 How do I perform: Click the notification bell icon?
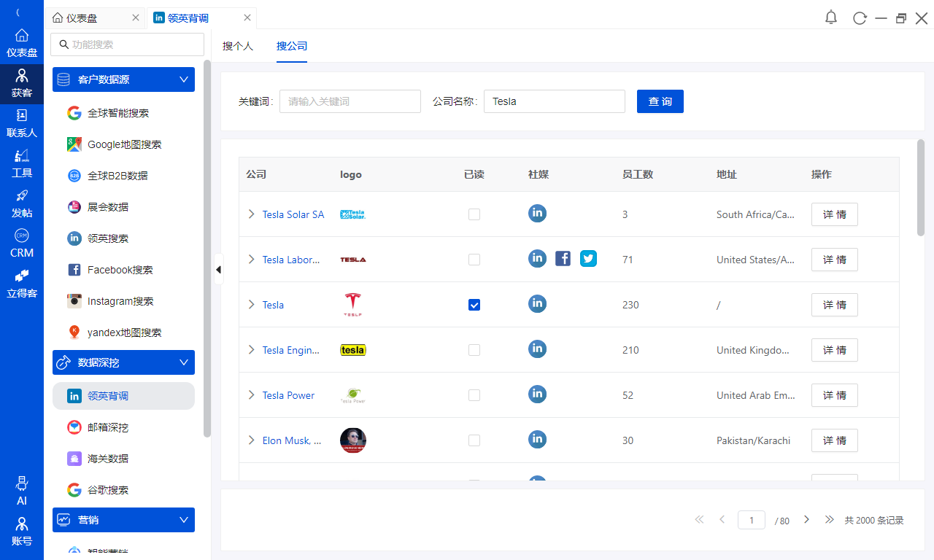[830, 17]
